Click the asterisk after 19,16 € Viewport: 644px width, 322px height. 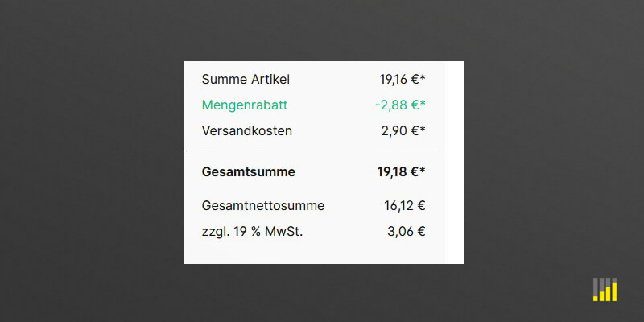(423, 77)
